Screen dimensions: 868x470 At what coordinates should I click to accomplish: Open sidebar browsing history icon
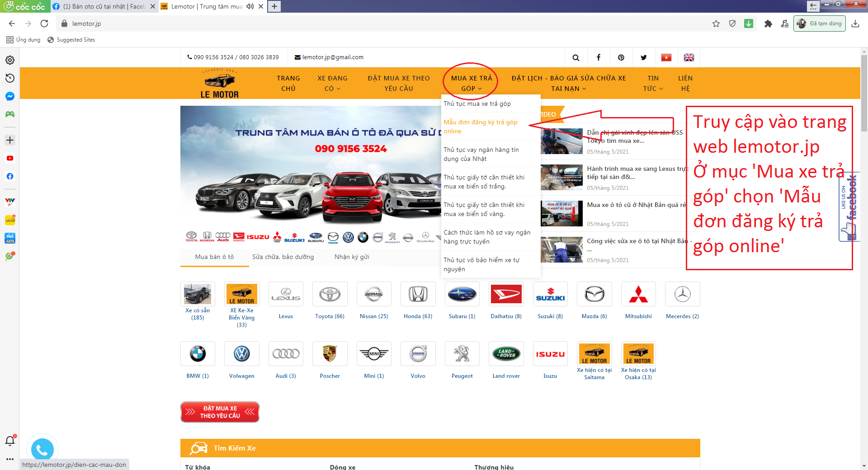point(10,78)
